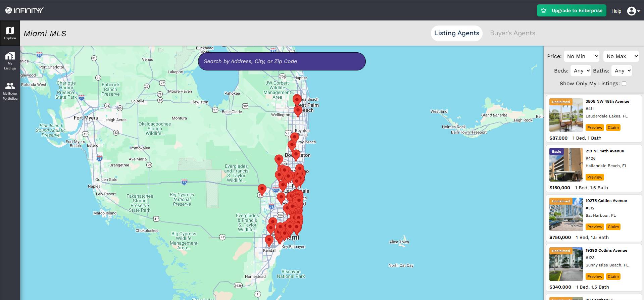Preview the 219 NE 14th Avenue listing
This screenshot has width=644, height=300.
[x=595, y=177]
